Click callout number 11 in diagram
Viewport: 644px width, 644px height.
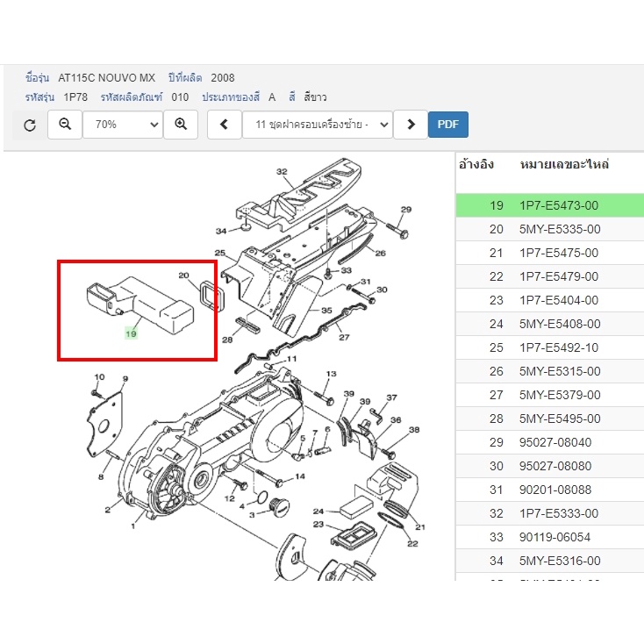[x=291, y=359]
